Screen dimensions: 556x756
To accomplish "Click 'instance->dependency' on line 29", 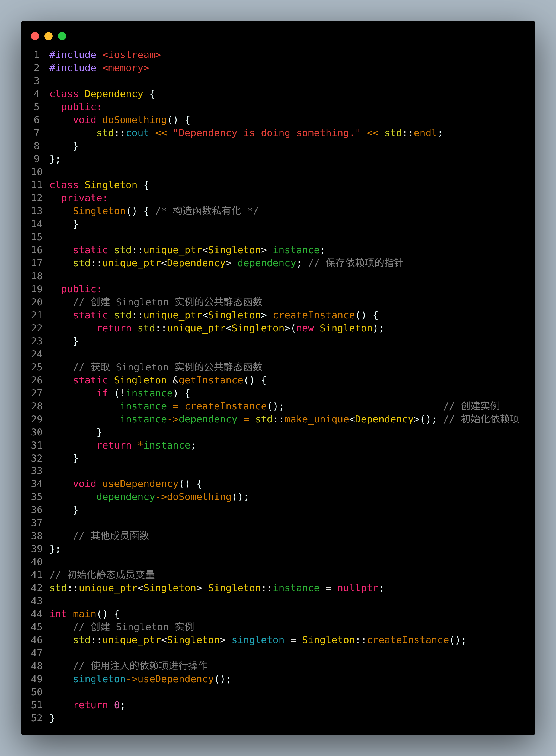I will pyautogui.click(x=179, y=419).
